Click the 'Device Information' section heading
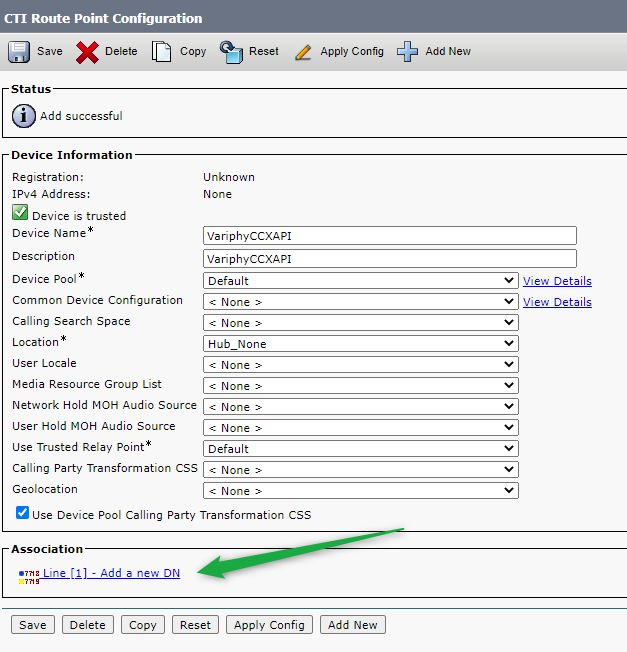627x652 pixels. click(x=72, y=155)
